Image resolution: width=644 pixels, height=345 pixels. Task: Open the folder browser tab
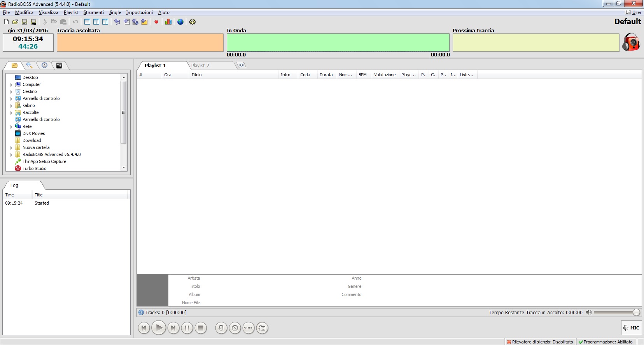tap(15, 65)
